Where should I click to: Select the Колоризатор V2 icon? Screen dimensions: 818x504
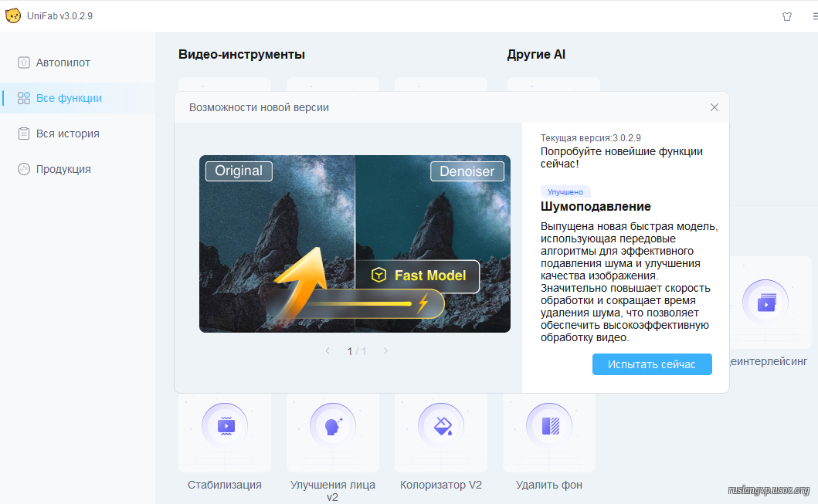click(441, 426)
